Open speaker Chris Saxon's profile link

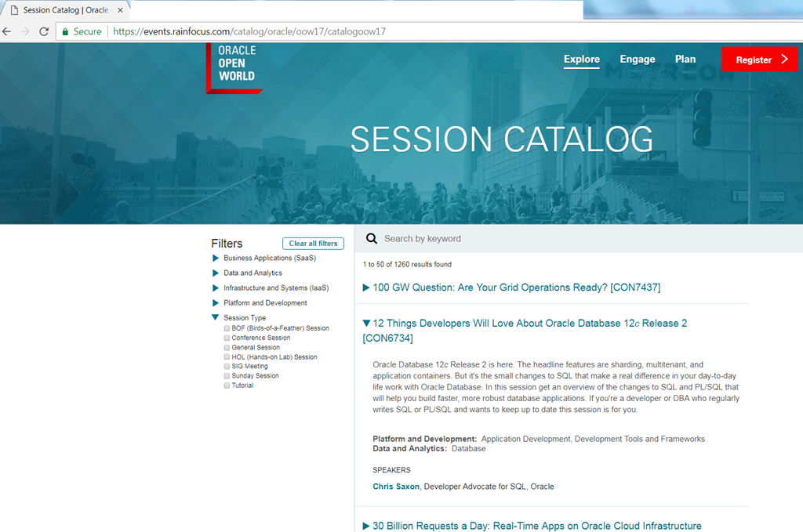[396, 487]
